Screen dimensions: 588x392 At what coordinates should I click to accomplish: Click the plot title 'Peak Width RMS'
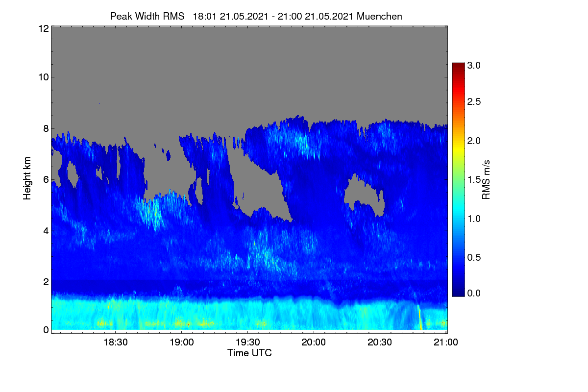tap(147, 16)
